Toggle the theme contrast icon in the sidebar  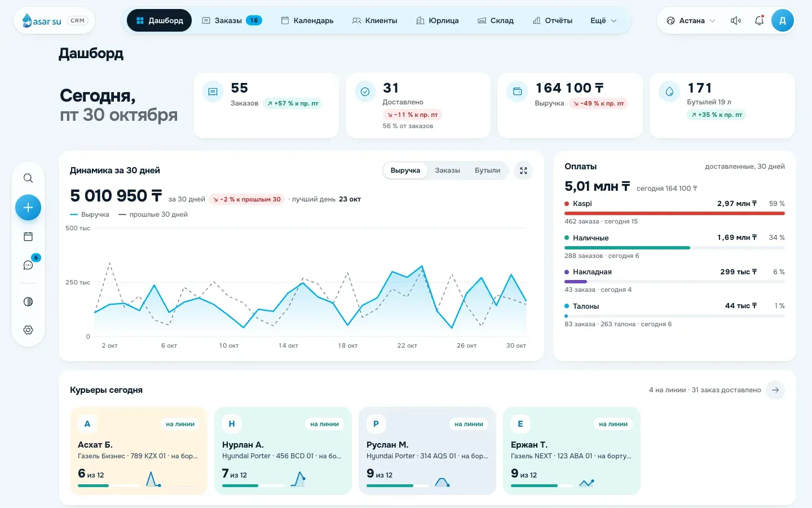[28, 301]
